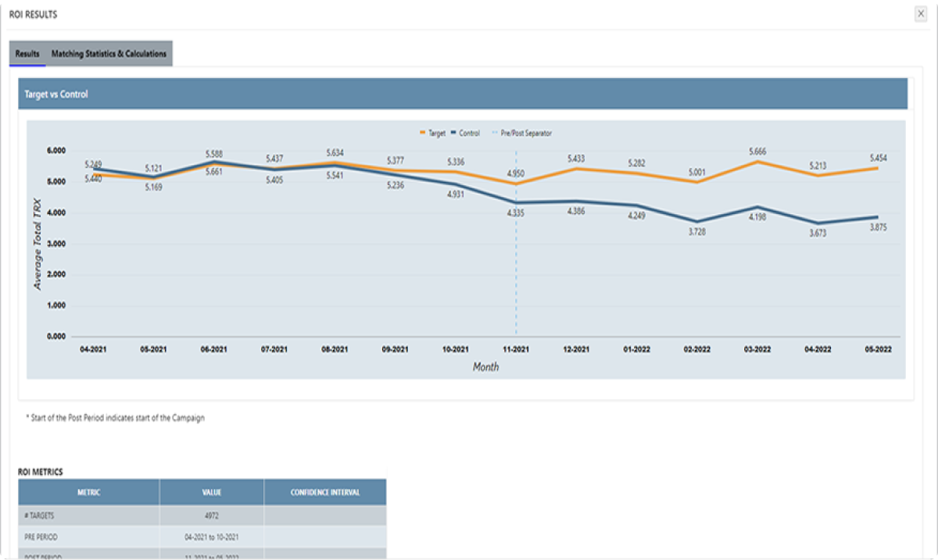Select Target point 4.950 at 11-2021

coord(516,184)
